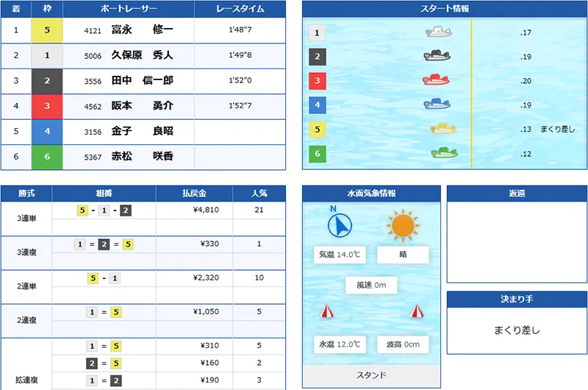Image resolution: width=588 pixels, height=390 pixels.
Task: Click まくり差し in the 決まり手 panel
Action: point(517,330)
